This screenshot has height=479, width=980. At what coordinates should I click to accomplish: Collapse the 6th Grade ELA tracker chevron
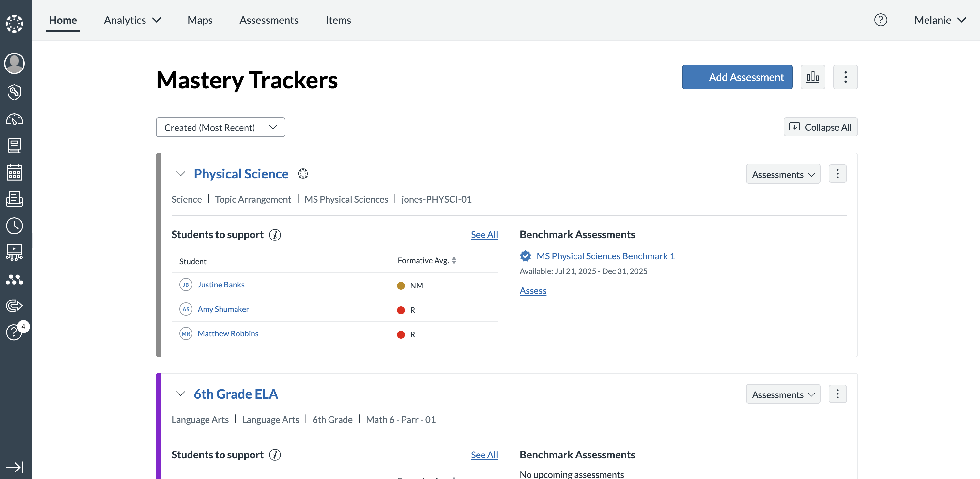point(180,394)
